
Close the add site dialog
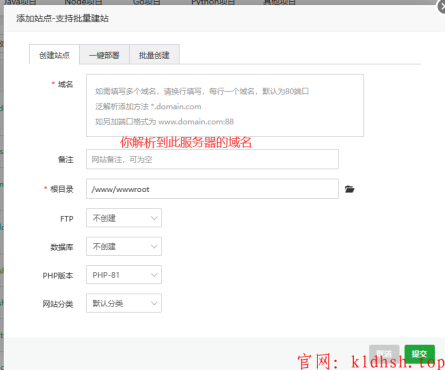coord(442,7)
